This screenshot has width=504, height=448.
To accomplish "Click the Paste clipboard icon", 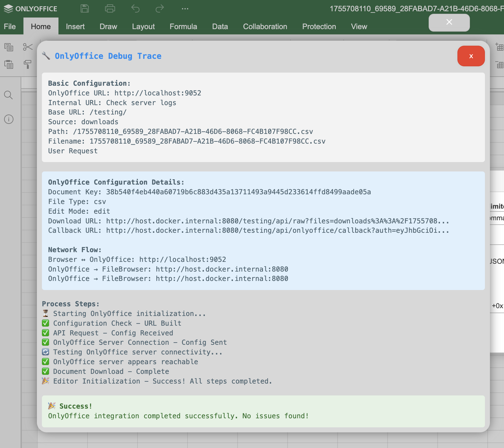I will pyautogui.click(x=9, y=64).
